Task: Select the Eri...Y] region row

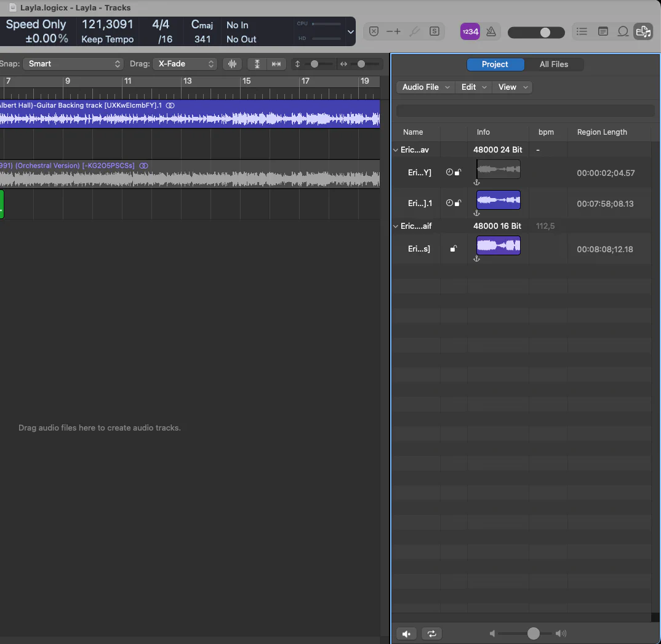Action: coord(522,173)
